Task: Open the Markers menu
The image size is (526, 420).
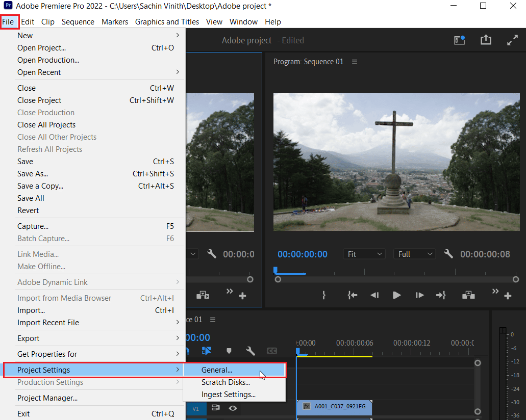Action: 115,22
